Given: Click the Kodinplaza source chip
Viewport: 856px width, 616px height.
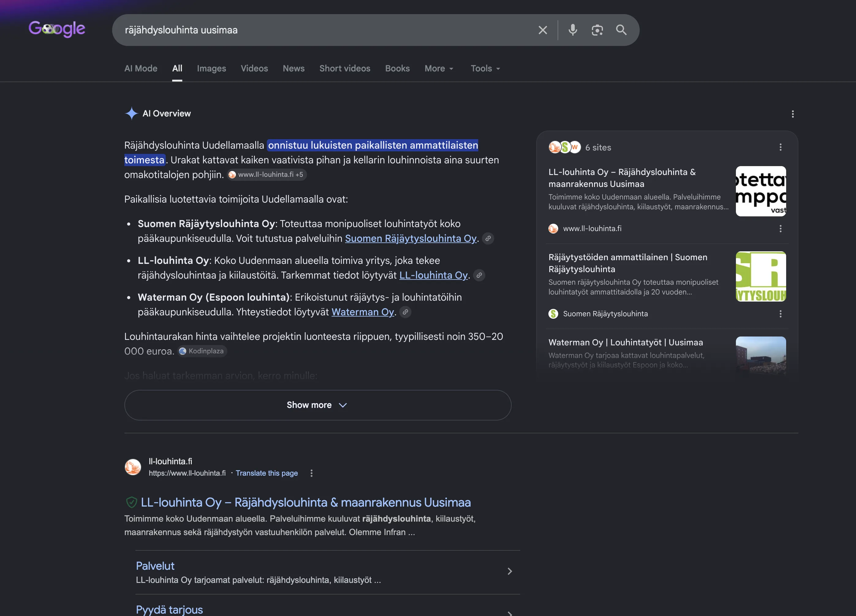Looking at the screenshot, I should pos(202,352).
